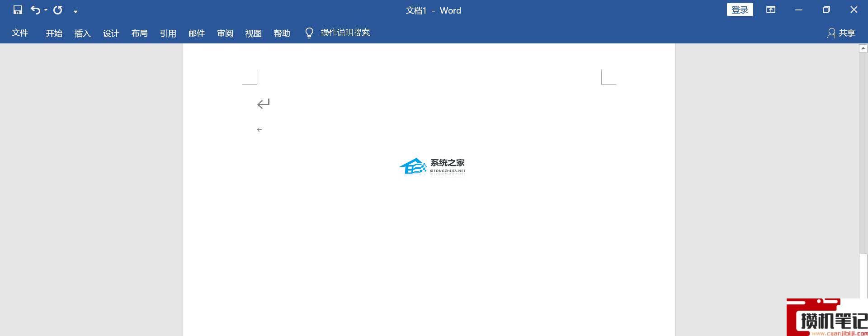Customize the Quick Access Toolbar dropdown

tap(75, 11)
